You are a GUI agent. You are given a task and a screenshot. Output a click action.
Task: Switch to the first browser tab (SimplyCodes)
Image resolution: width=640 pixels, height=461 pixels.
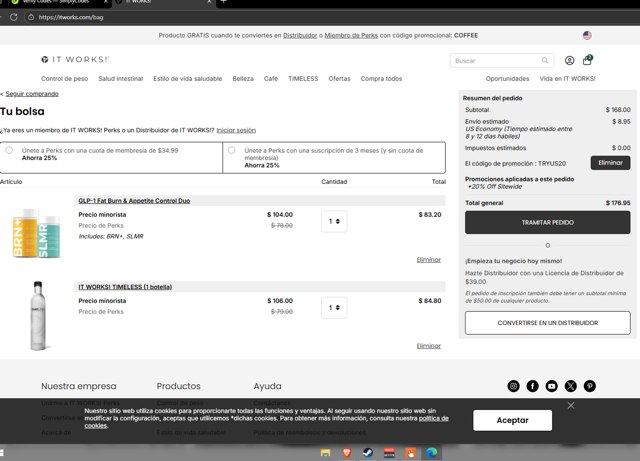click(x=57, y=2)
